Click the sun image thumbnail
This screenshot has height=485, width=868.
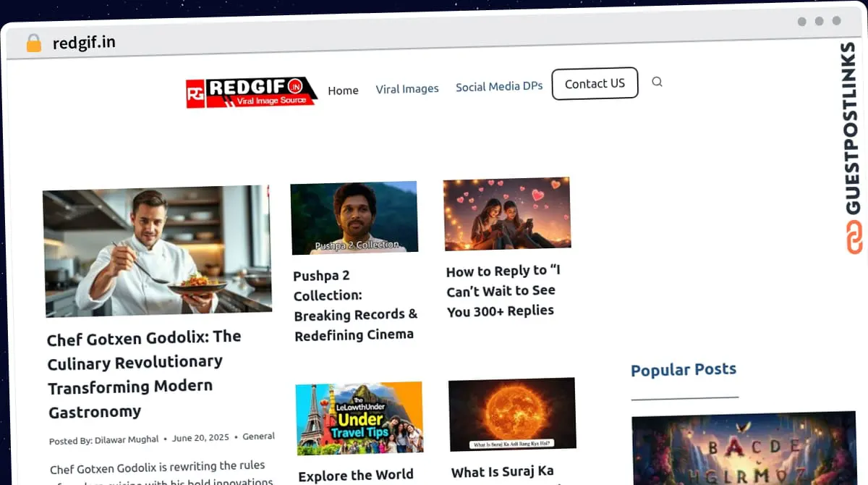point(512,414)
